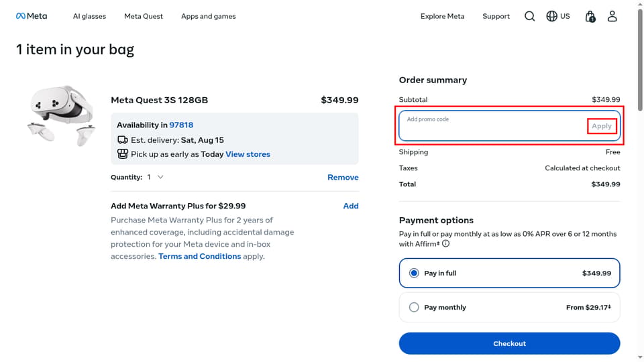Select the Pay in full option

(x=509, y=273)
